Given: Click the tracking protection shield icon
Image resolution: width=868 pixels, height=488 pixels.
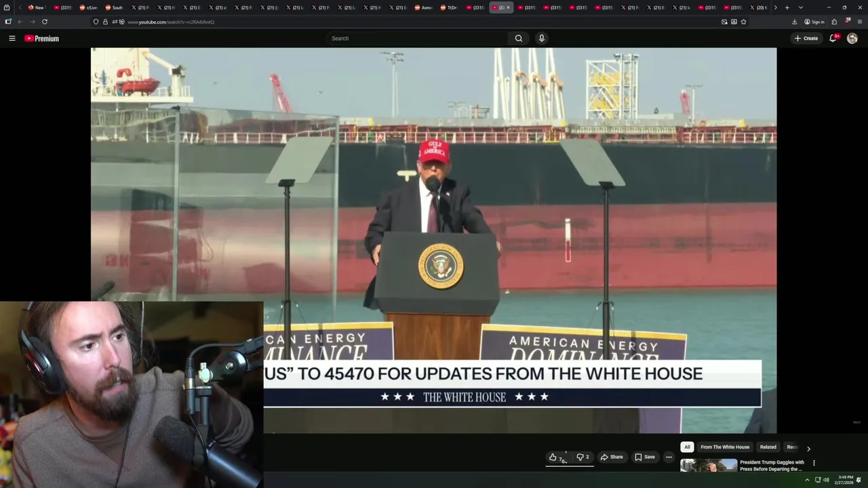Looking at the screenshot, I should coord(96,22).
